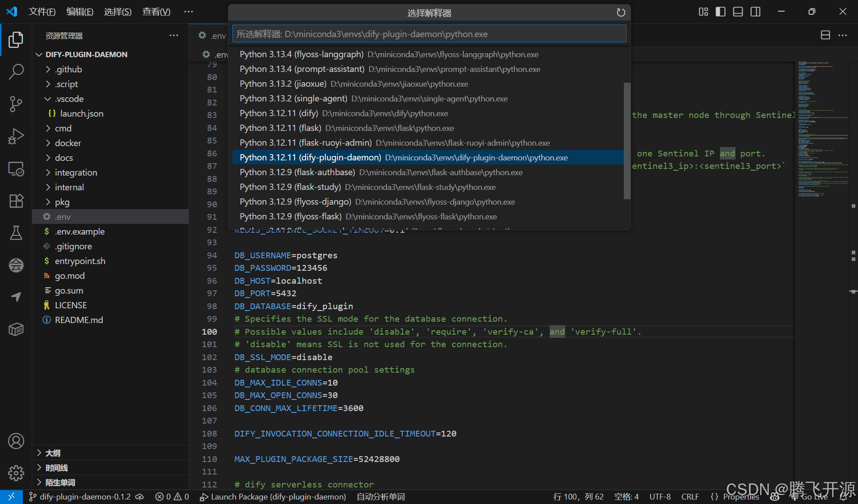Viewport: 858px width, 504px height.
Task: Open the 编辑(E) menu
Action: pyautogui.click(x=80, y=12)
